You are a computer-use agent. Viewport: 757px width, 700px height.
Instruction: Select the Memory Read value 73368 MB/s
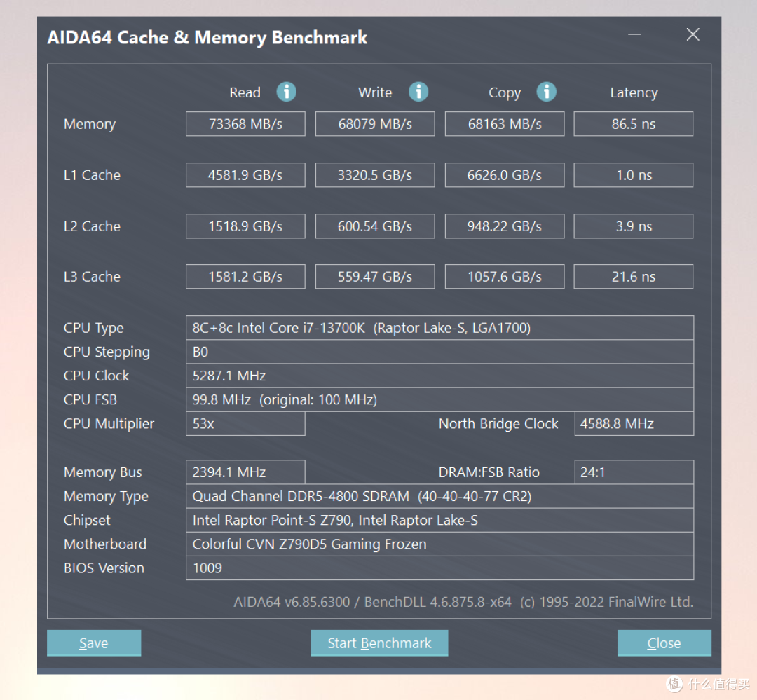[x=245, y=124]
